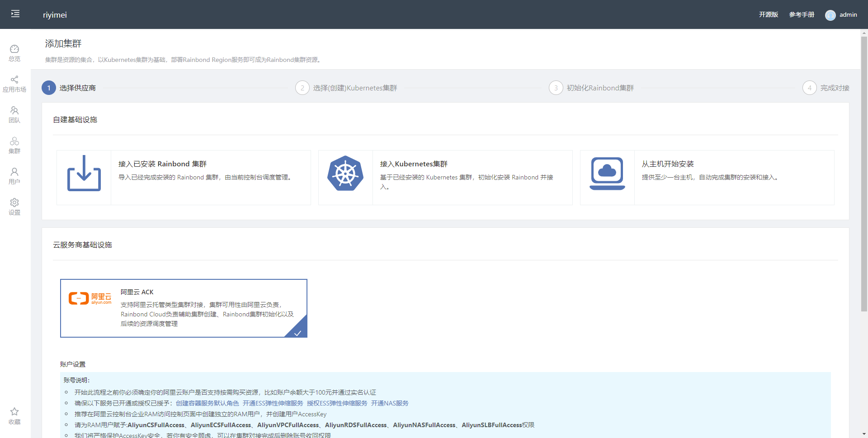
Task: Click the 阿里云 aliyun.com logo
Action: (90, 298)
